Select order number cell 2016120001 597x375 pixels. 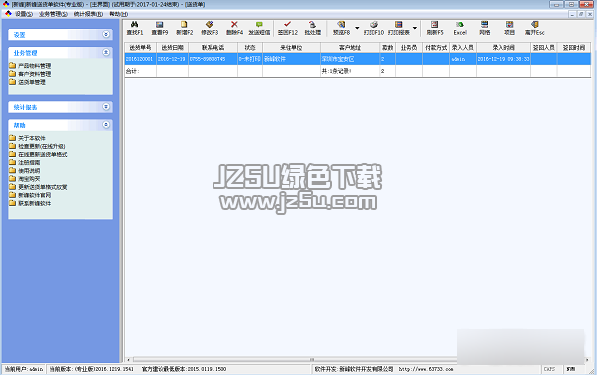point(140,59)
